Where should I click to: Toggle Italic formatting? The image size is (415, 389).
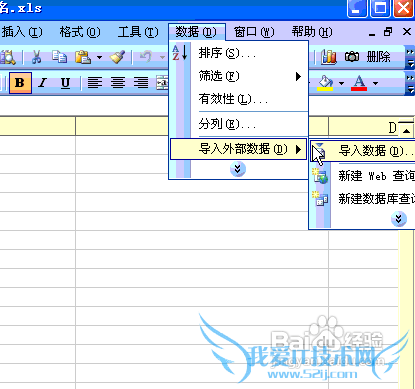43,83
